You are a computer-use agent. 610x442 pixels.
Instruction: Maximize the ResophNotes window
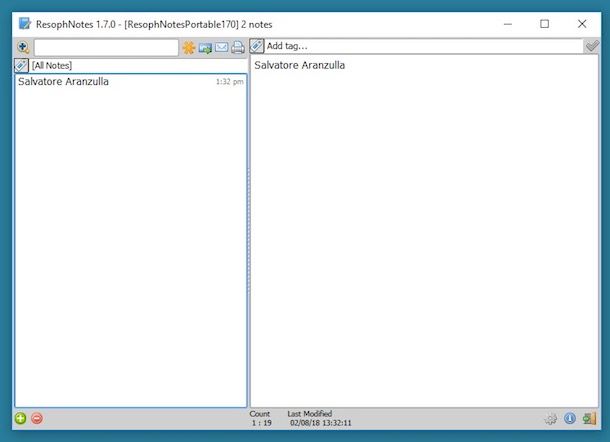coord(545,24)
